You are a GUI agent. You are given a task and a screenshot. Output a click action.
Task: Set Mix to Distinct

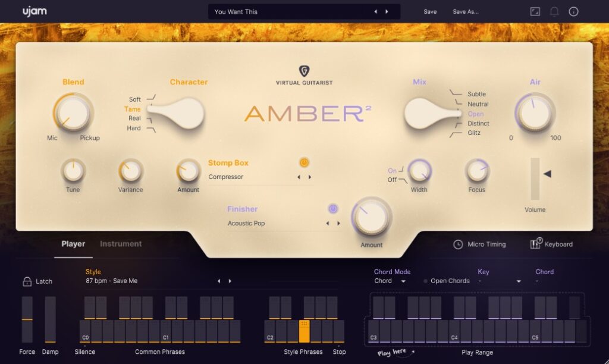(x=479, y=123)
